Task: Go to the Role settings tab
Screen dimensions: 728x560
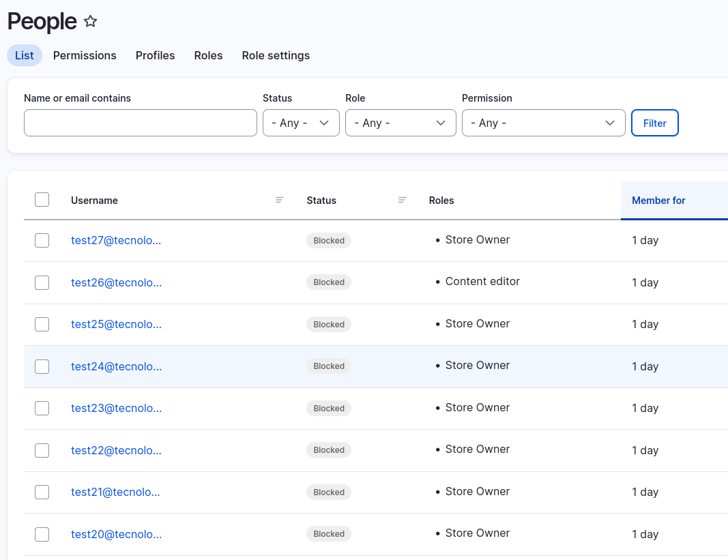Action: pos(276,55)
